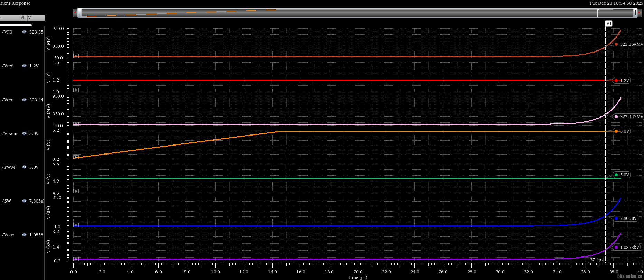Click the 1.0858kV marker value label
Image resolution: width=644 pixels, height=280 pixels.
point(629,247)
